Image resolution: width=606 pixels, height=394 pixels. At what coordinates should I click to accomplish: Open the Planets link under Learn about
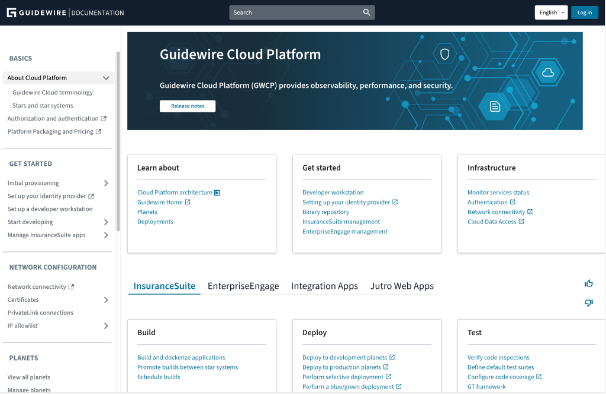point(147,212)
